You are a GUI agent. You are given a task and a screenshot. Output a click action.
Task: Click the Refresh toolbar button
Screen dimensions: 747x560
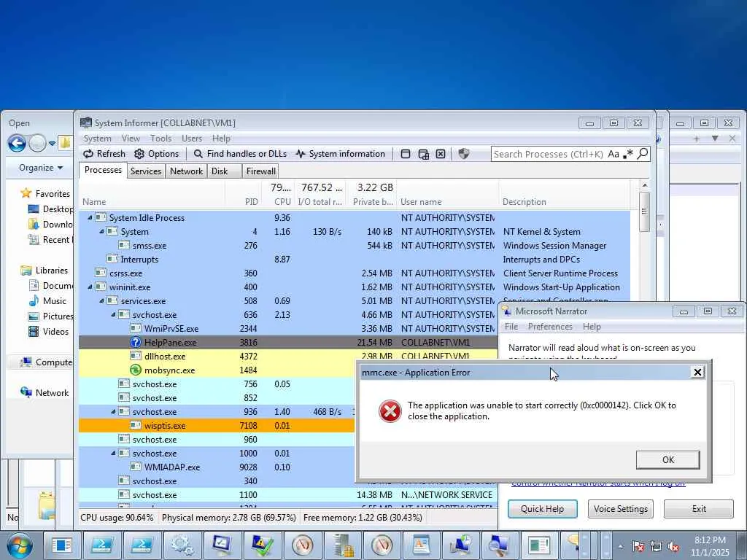pos(104,154)
